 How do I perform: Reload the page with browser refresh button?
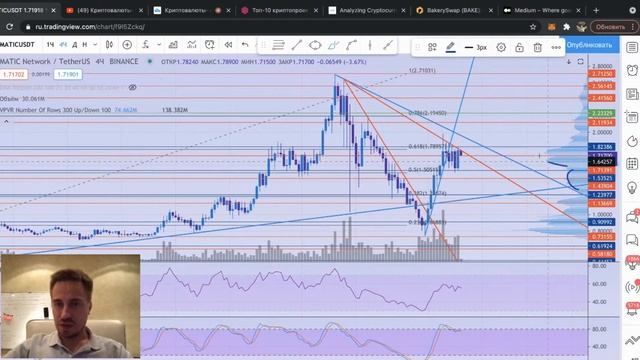pos(9,27)
